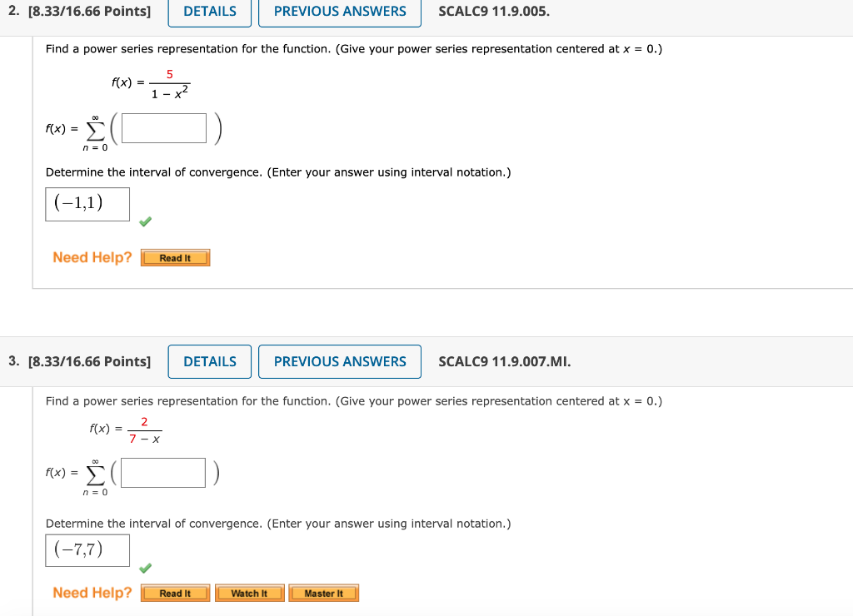The width and height of the screenshot is (853, 616).
Task: Click the green checkmark beside (−7,7)
Action: coord(146,569)
